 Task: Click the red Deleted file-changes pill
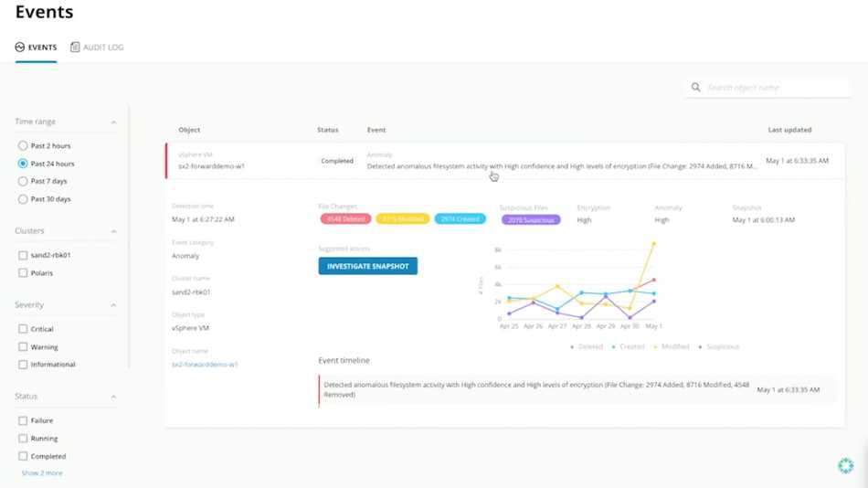(345, 218)
